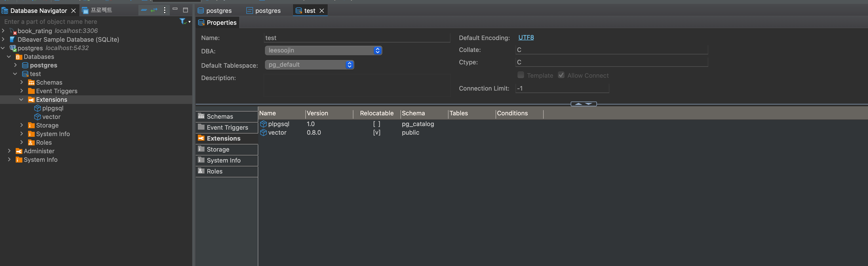Select vector extension in navigator tree
The height and width of the screenshot is (266, 868).
pyautogui.click(x=51, y=117)
